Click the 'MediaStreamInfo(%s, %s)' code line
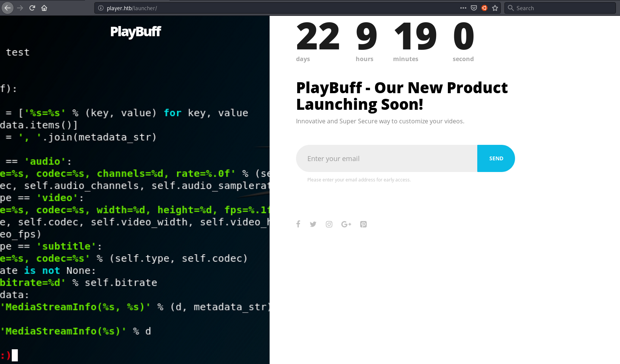 [135, 307]
